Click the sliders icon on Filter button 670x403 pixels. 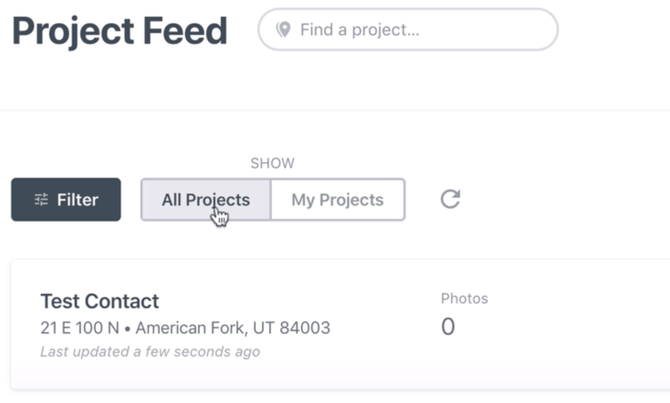pos(41,200)
